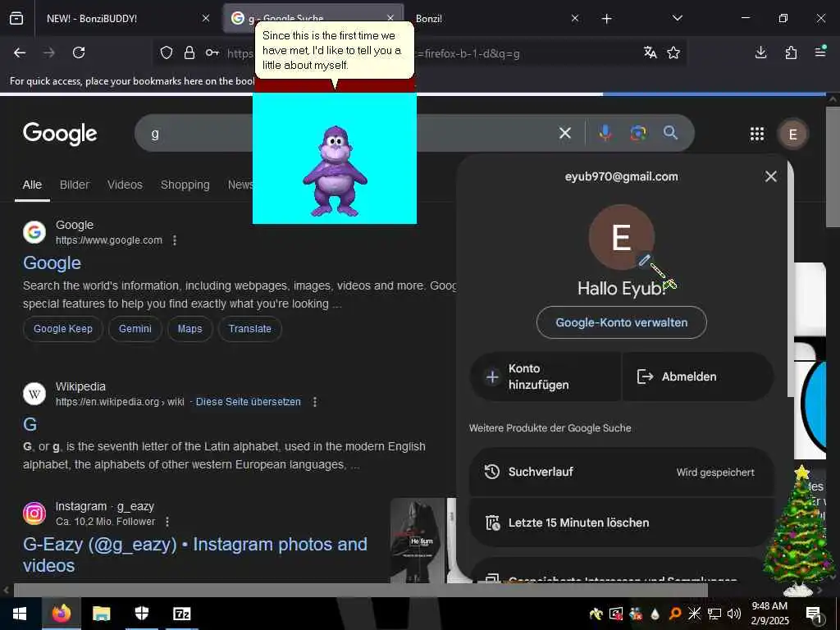Start voice search with microphone icon
This screenshot has width=840, height=630.
[x=605, y=133]
